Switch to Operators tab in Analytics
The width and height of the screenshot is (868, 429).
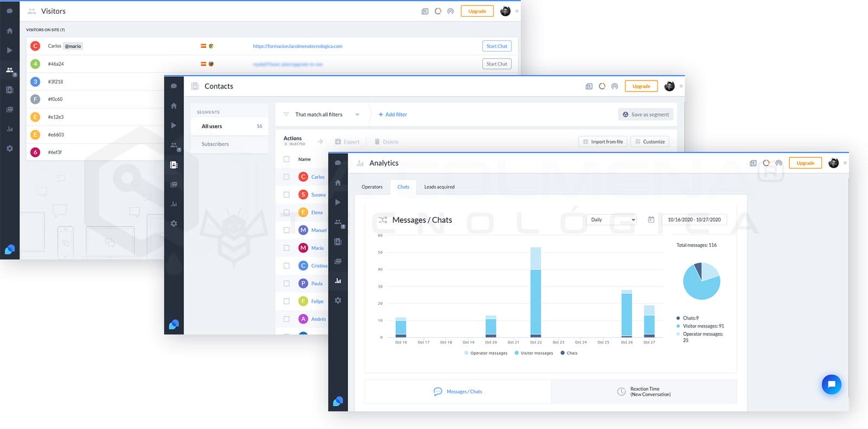coord(372,187)
